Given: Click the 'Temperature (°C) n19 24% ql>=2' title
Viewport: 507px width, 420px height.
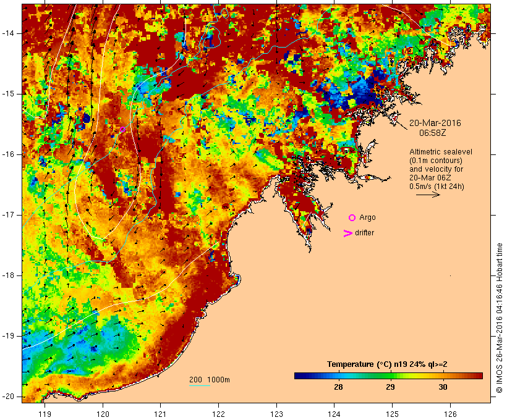Looking at the screenshot, I should click(x=387, y=364).
